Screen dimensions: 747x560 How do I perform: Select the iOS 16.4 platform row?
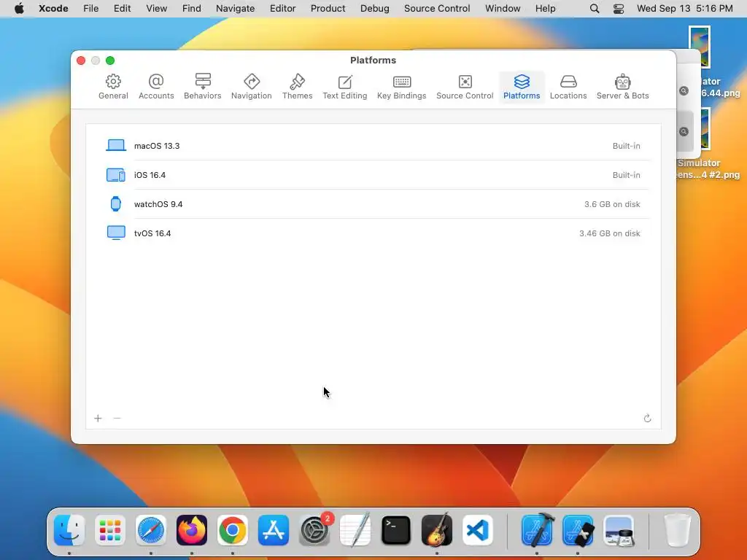coord(373,175)
